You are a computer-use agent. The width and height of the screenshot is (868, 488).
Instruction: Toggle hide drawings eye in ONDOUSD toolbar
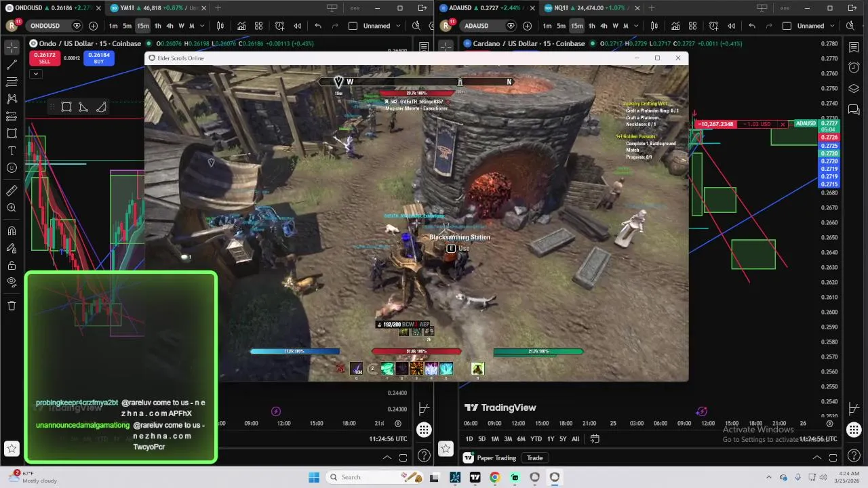tap(12, 283)
